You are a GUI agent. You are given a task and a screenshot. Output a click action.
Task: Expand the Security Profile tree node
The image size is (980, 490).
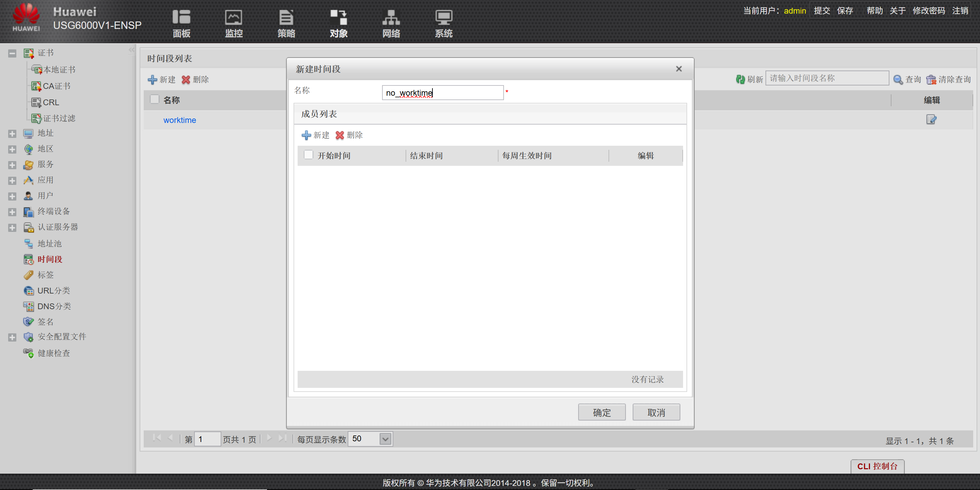click(x=12, y=337)
